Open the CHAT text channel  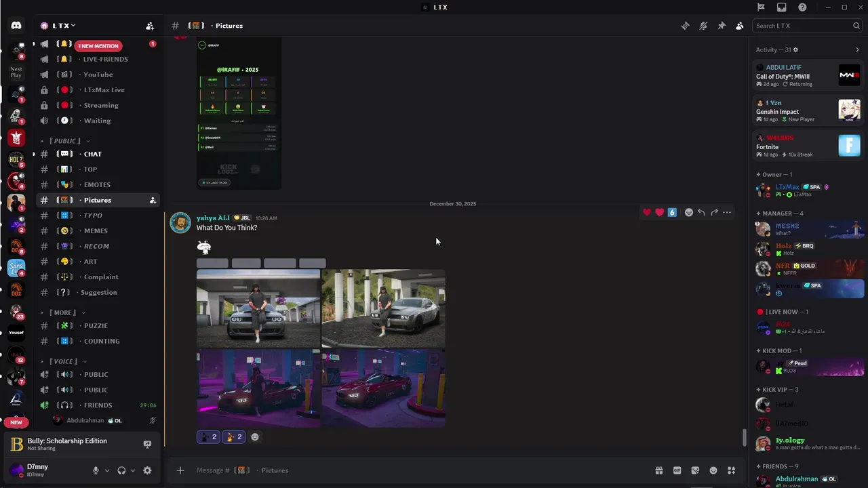pyautogui.click(x=98, y=154)
